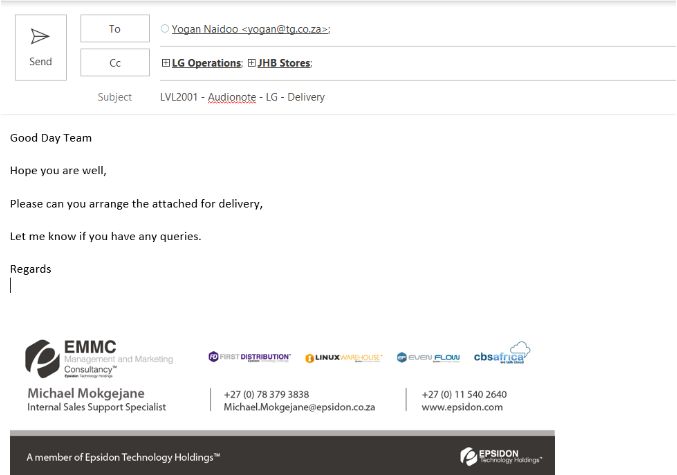Image resolution: width=677 pixels, height=475 pixels.
Task: Click the underlined word Audionote in subject
Action: pos(231,97)
